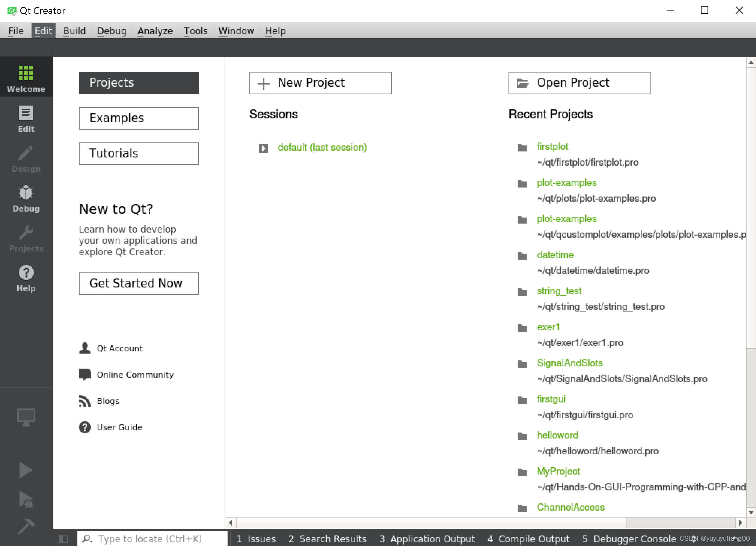Toggle the left sidebar visibility button
The image size is (756, 546).
(x=63, y=539)
